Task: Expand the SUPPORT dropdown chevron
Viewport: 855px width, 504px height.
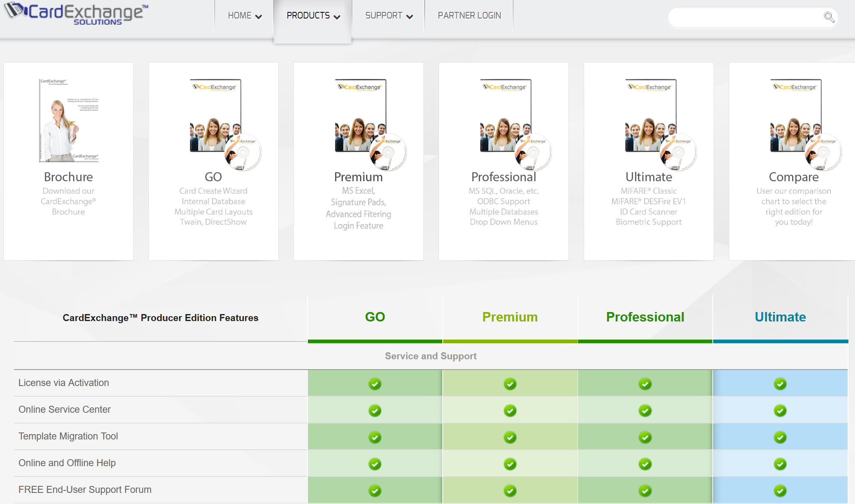Action: pyautogui.click(x=409, y=17)
